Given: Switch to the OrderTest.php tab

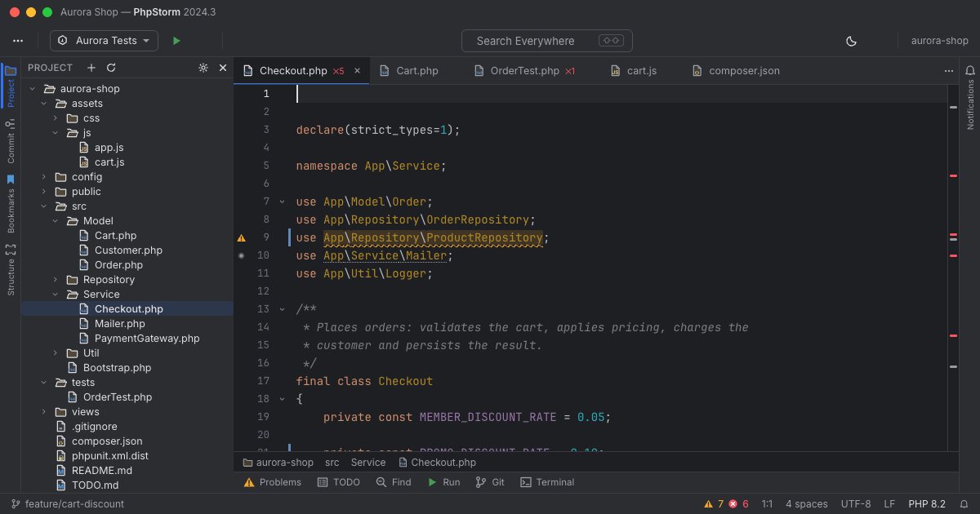Looking at the screenshot, I should click(x=523, y=71).
